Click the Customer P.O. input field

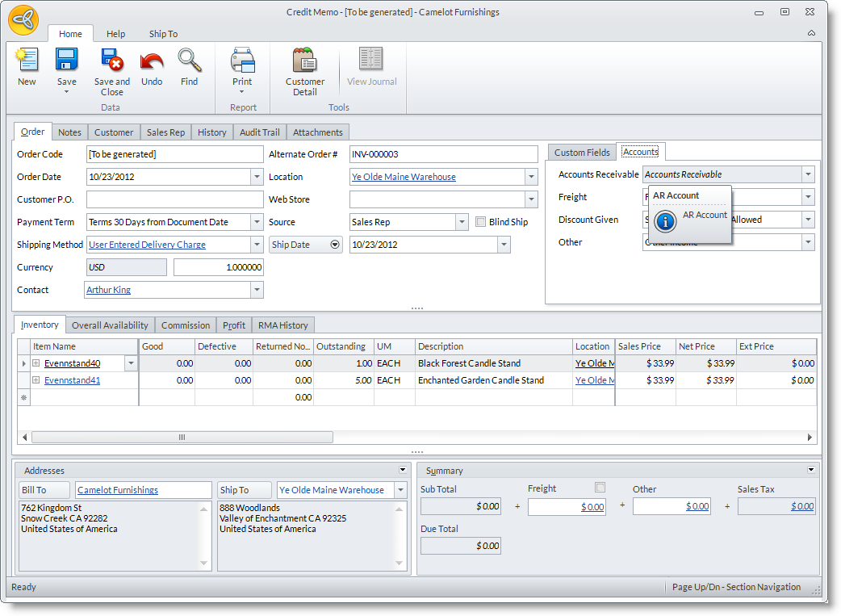pyautogui.click(x=174, y=199)
